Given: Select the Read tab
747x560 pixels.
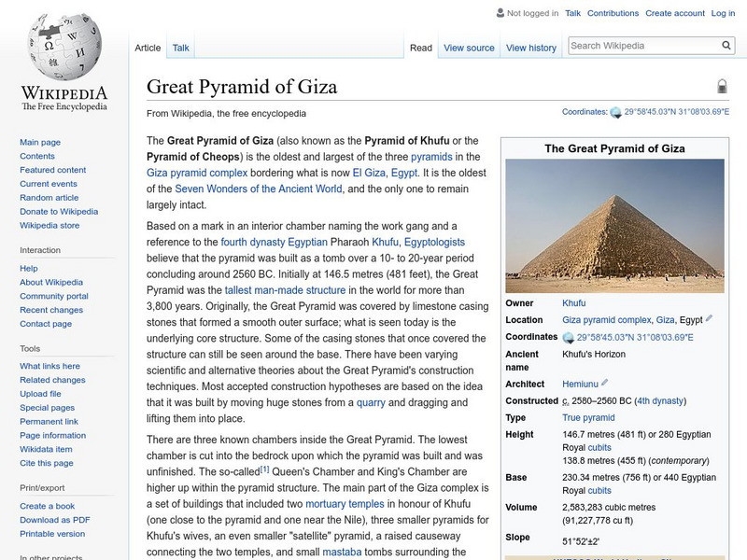Looking at the screenshot, I should click(421, 48).
